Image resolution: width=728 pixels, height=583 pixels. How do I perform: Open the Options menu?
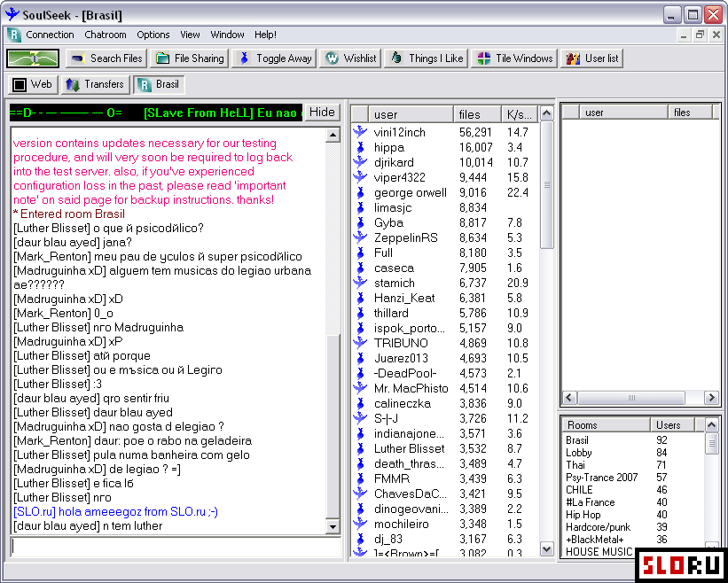(153, 35)
